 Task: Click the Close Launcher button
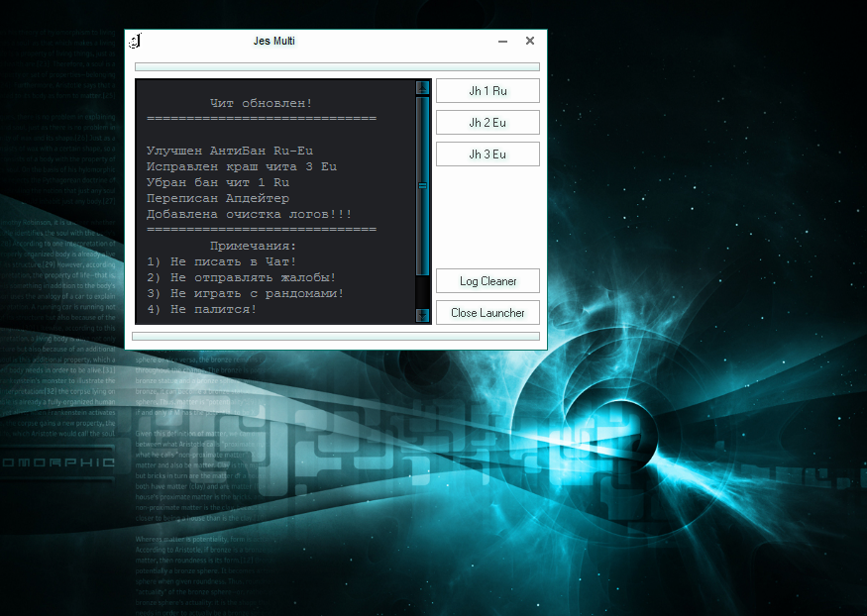488,313
